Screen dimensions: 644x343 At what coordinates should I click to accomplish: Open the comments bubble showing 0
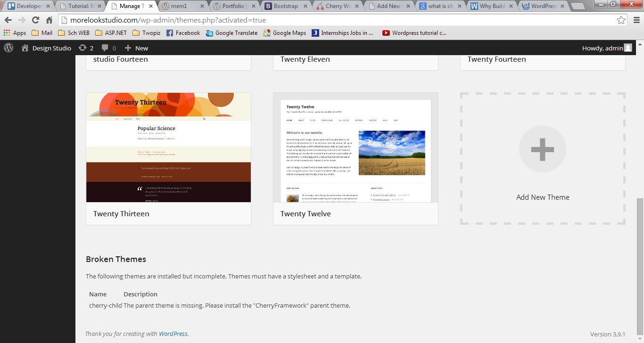109,48
